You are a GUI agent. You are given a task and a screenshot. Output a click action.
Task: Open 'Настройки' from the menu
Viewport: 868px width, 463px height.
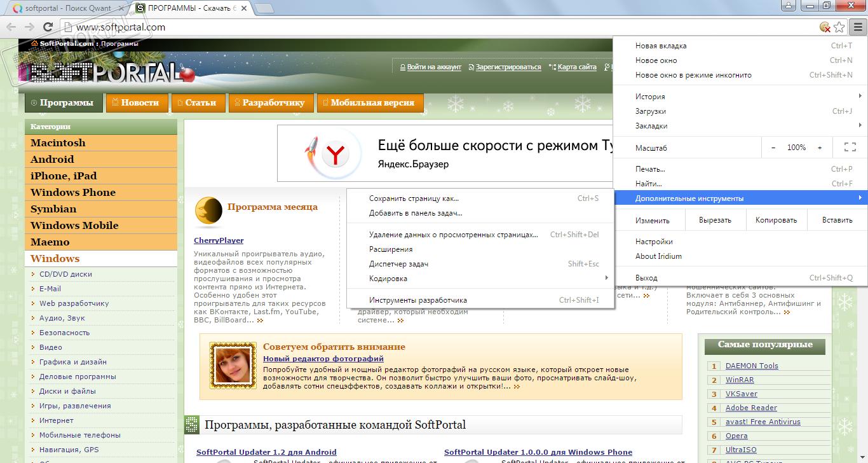pos(740,242)
